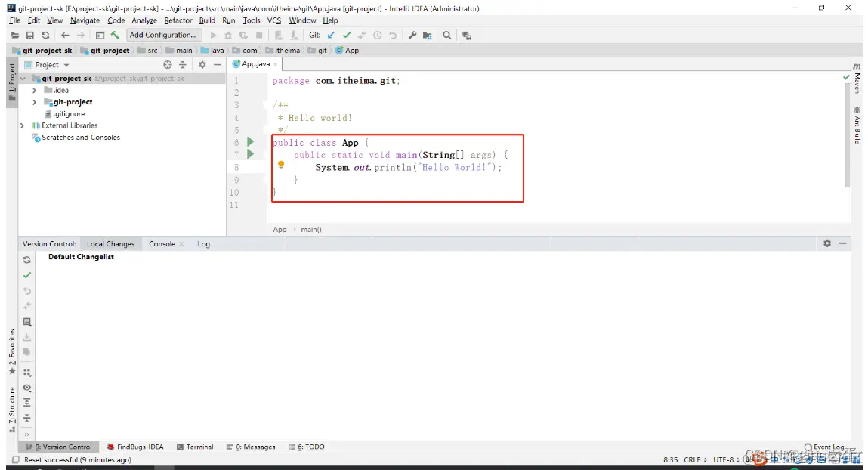Image resolution: width=868 pixels, height=470 pixels.
Task: Open the Event Log
Action: click(824, 447)
